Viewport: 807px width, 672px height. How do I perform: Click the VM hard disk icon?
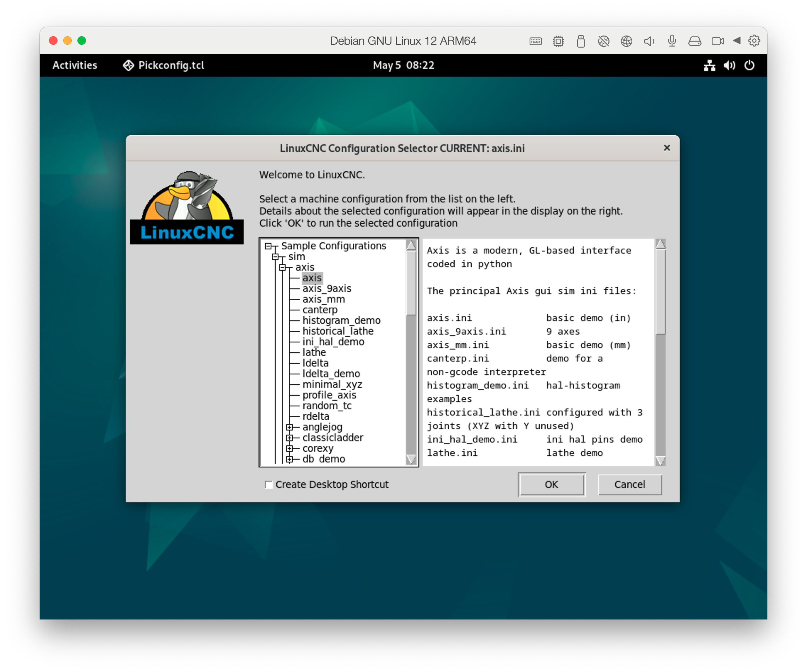tap(694, 41)
